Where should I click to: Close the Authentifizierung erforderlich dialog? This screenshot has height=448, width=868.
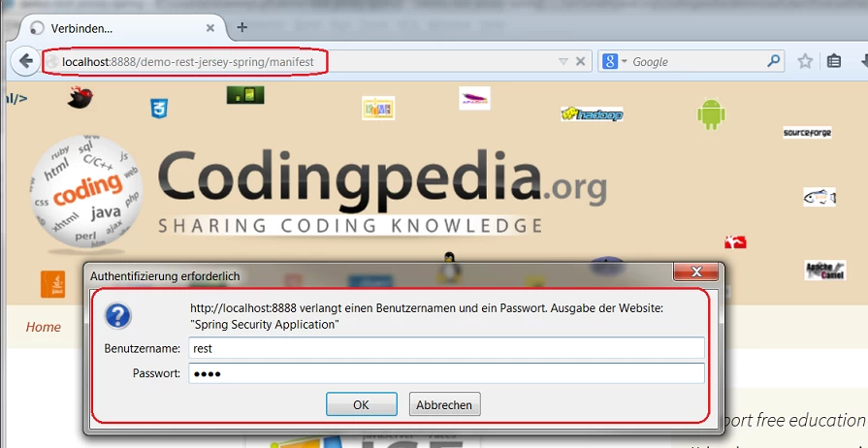click(x=695, y=272)
